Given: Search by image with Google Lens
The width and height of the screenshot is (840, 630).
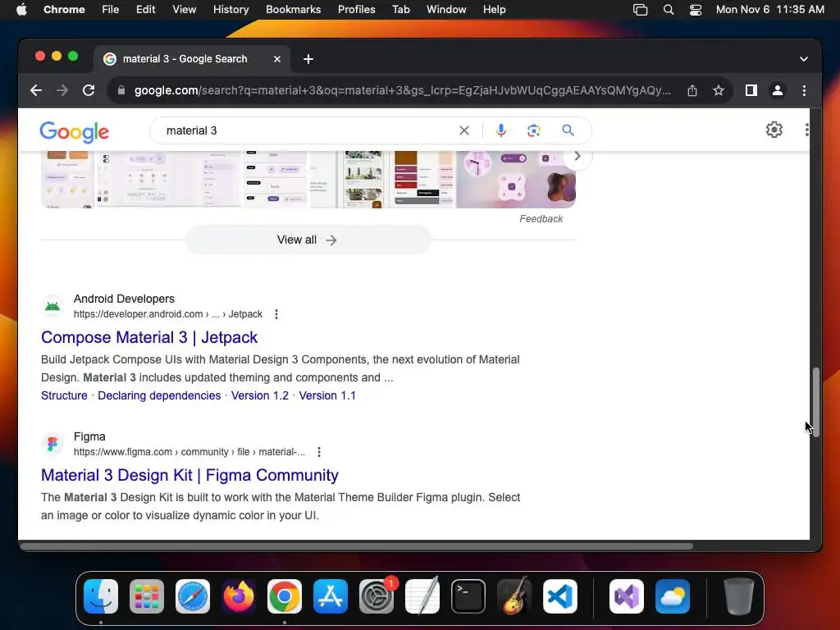Looking at the screenshot, I should 533,130.
